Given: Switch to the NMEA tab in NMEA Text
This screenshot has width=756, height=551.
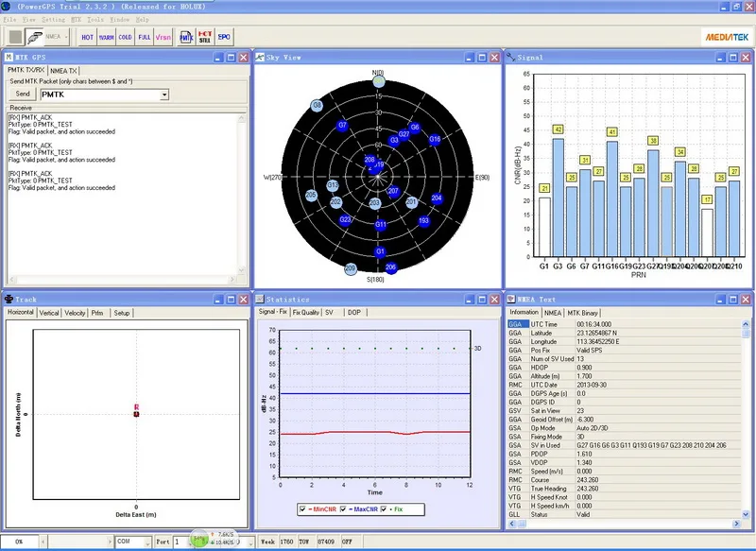Looking at the screenshot, I should click(x=553, y=313).
